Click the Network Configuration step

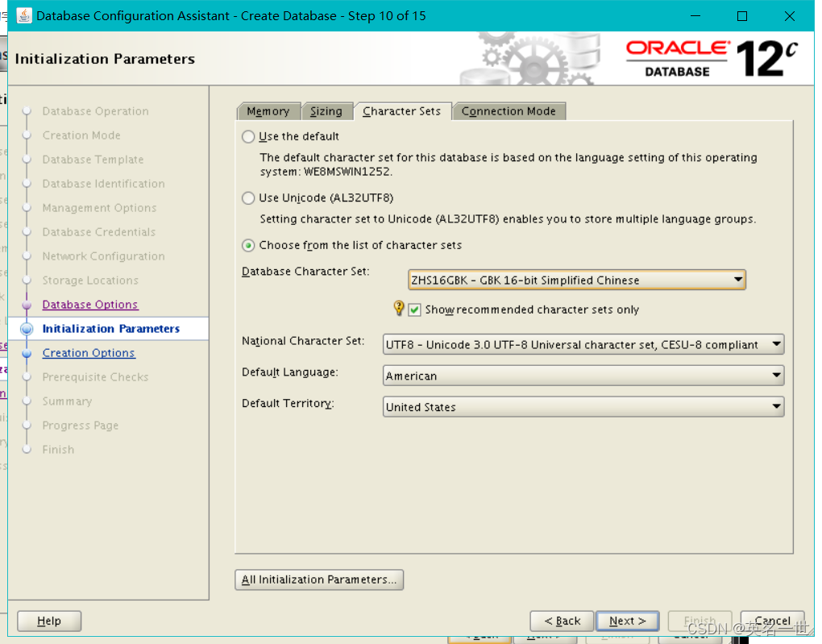pyautogui.click(x=103, y=256)
